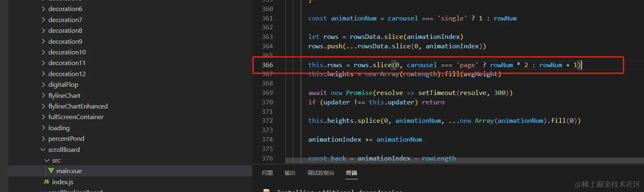The image size is (644, 192).
Task: Click line number 372 in the gutter
Action: pyautogui.click(x=267, y=120)
